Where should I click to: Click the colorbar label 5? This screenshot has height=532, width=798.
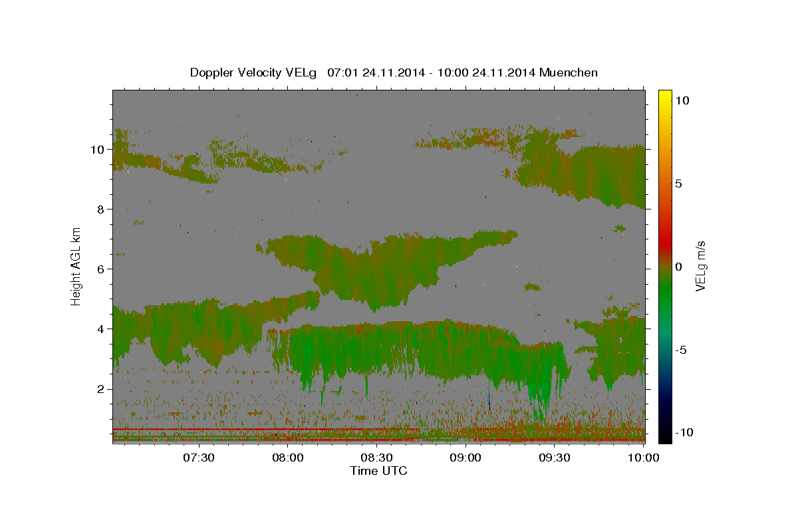point(678,184)
